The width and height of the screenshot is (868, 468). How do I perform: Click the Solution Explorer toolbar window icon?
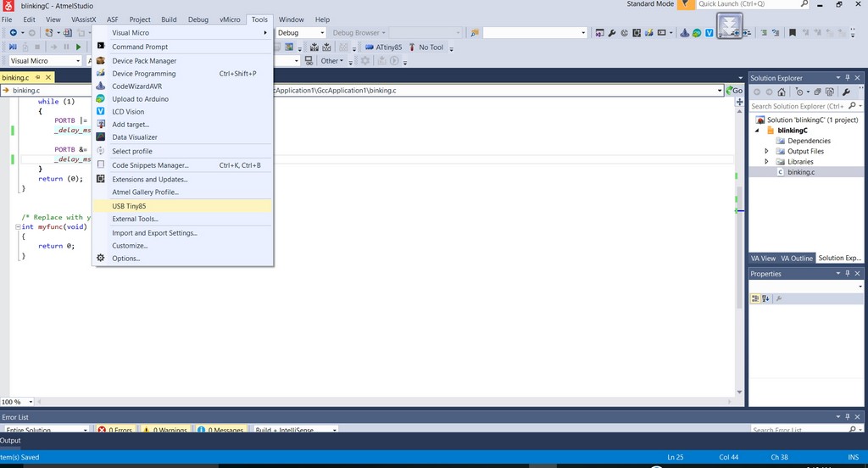coord(599,33)
